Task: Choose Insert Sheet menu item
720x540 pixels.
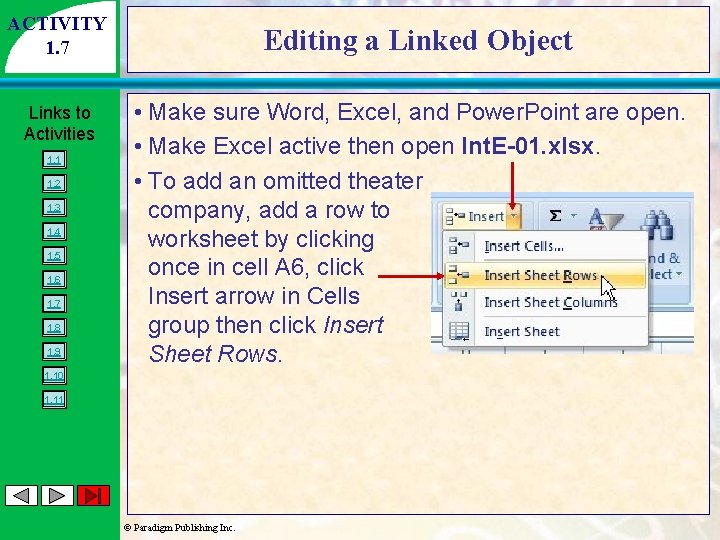Action: (545, 331)
